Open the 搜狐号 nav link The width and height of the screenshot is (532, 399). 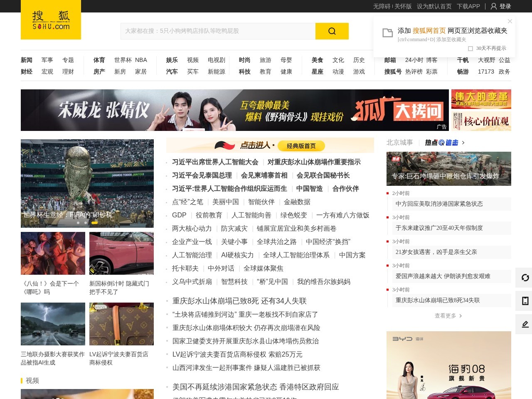[393, 71]
